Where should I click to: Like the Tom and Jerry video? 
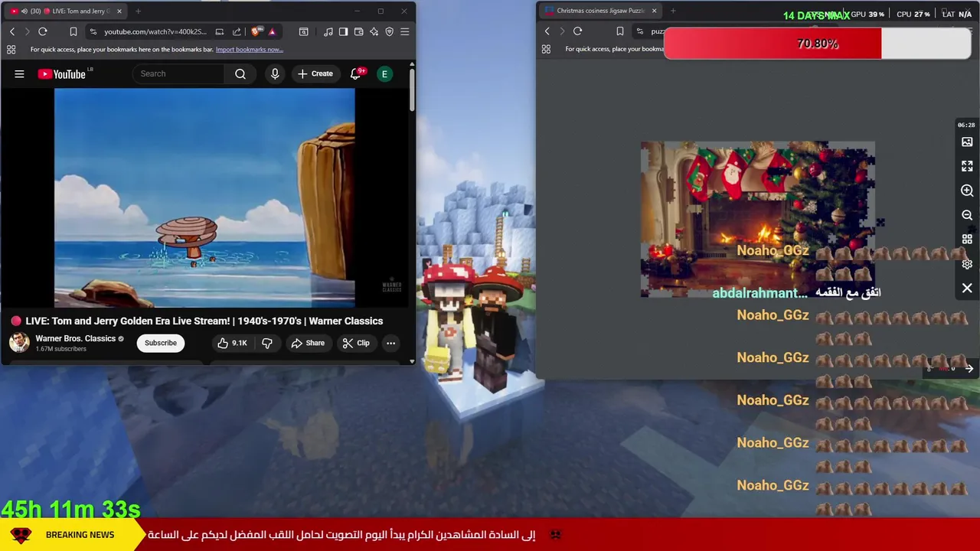point(232,343)
